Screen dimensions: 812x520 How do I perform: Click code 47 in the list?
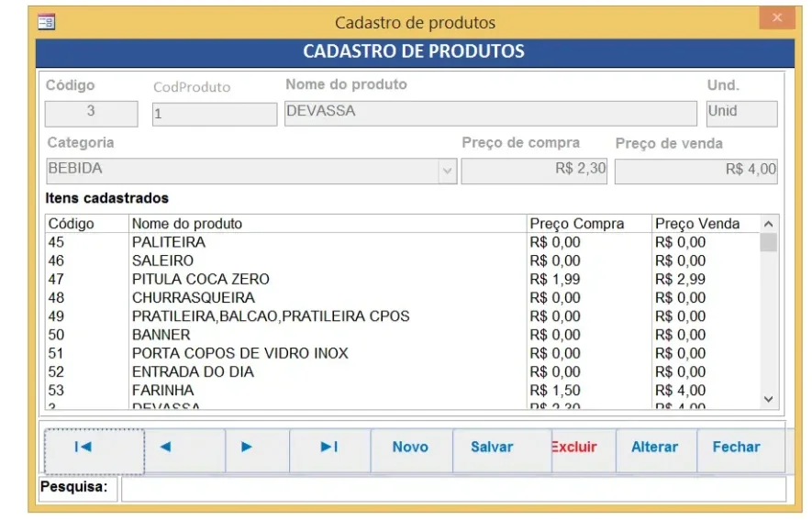(57, 280)
